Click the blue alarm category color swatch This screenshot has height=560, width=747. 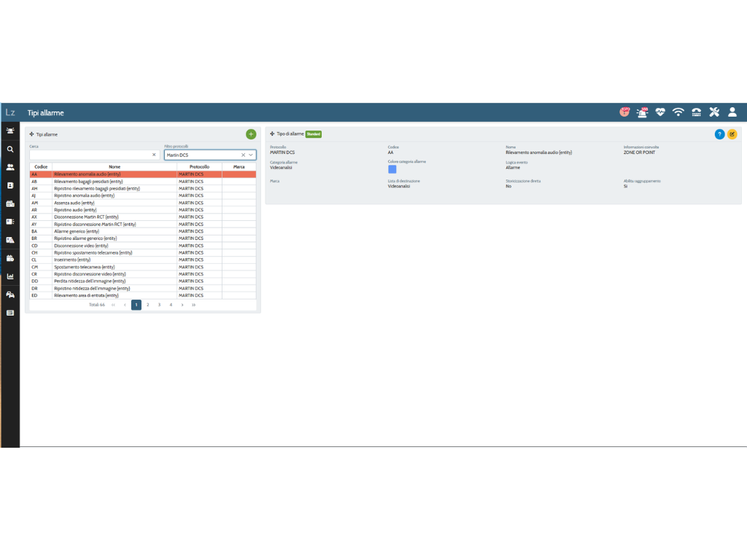tap(392, 169)
